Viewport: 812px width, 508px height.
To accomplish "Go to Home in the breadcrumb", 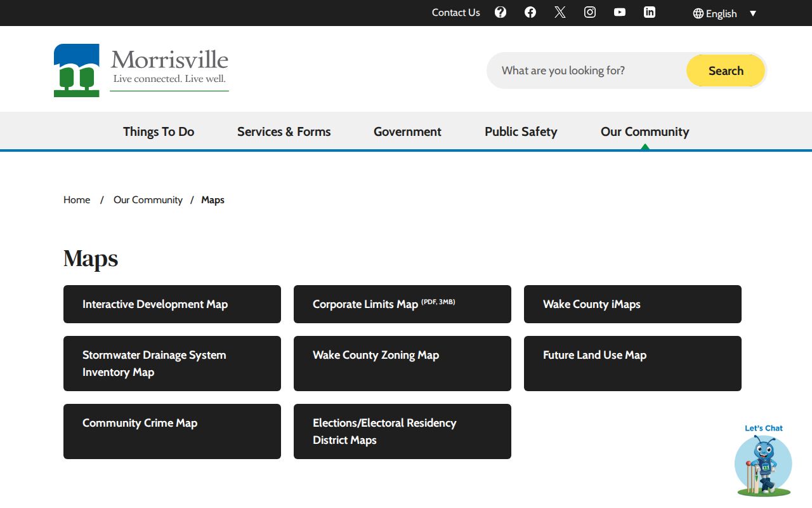I will 77,200.
